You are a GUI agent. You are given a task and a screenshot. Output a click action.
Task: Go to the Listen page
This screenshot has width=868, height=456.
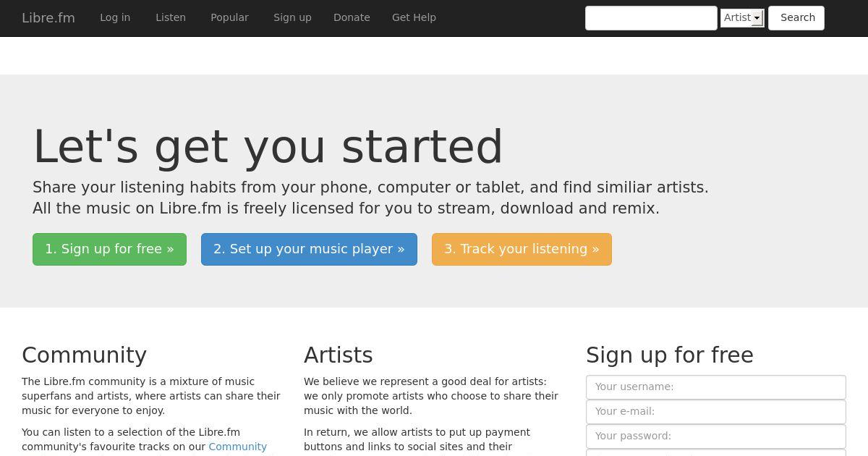click(171, 17)
